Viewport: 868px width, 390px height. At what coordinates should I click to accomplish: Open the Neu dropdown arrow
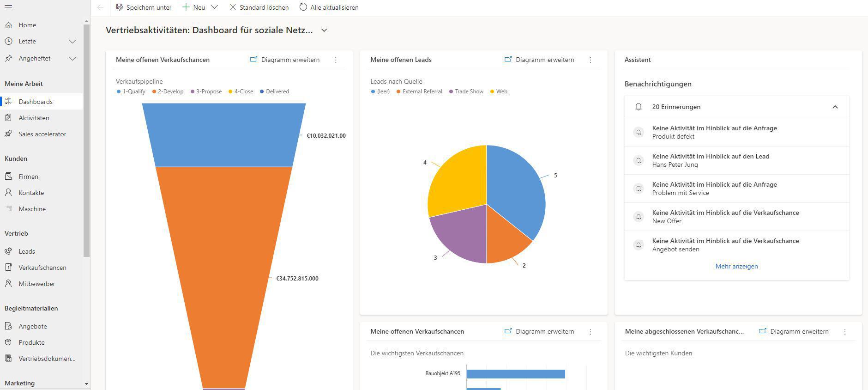click(x=214, y=7)
